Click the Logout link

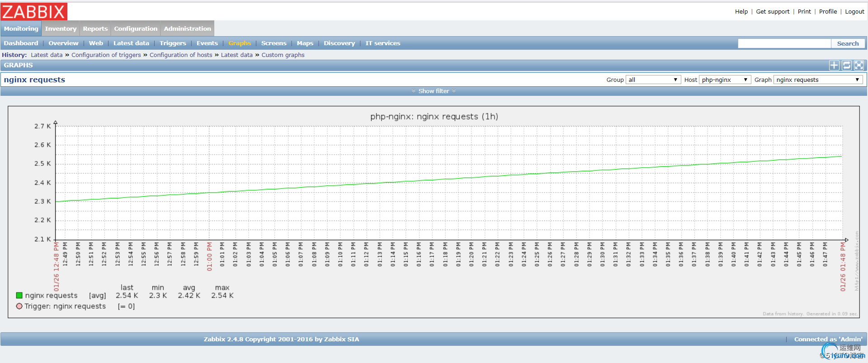854,12
